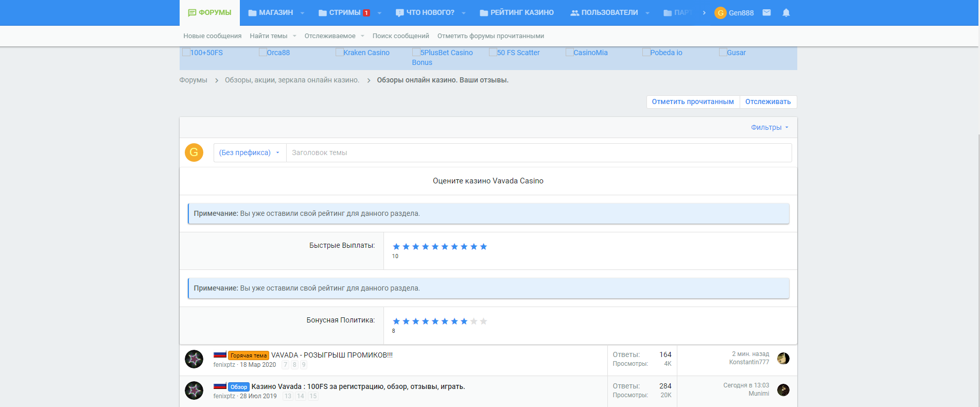980x407 pixels.
Task: Open thread Казино Vavada : 100FS за регистрацию
Action: pyautogui.click(x=358, y=386)
